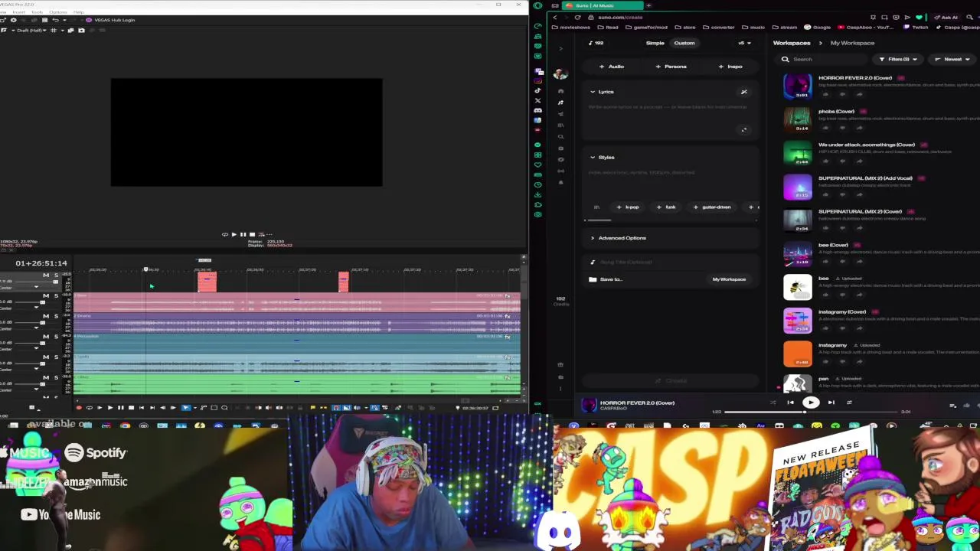Viewport: 980px width, 551px height.
Task: Like the HORROR FEVER 2.0 (Cover) song
Action: pos(825,94)
